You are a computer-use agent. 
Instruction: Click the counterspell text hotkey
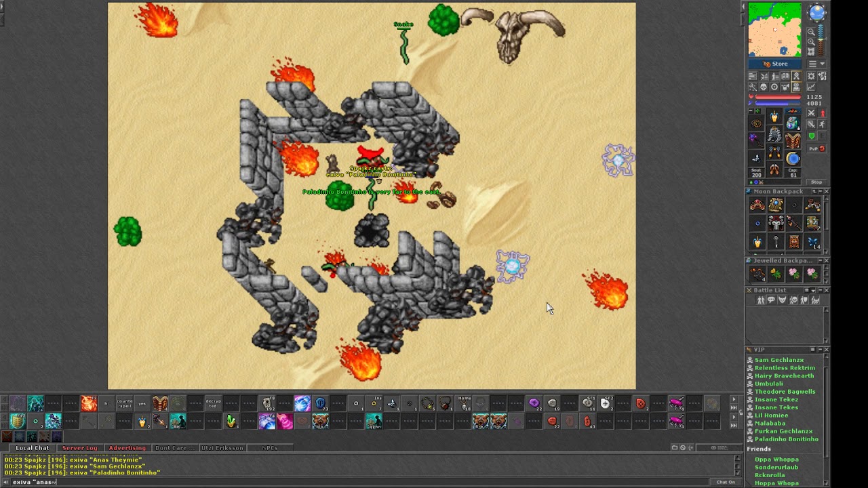click(x=124, y=403)
